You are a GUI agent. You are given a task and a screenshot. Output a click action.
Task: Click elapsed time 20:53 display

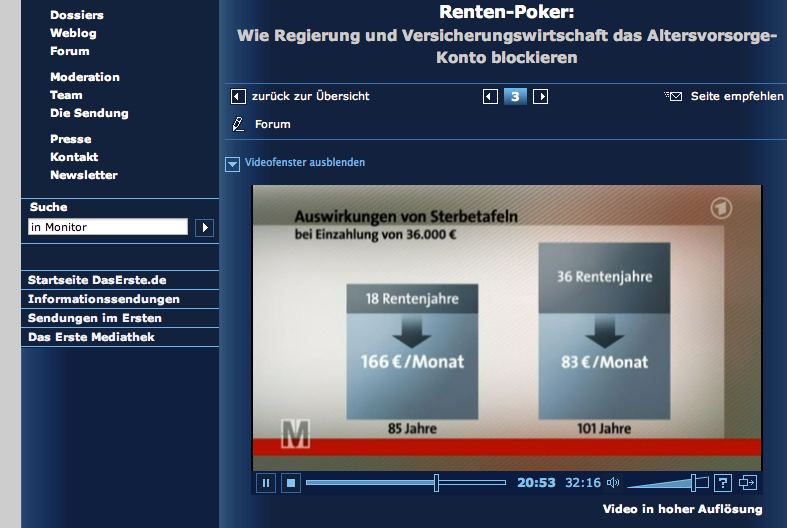[x=536, y=483]
